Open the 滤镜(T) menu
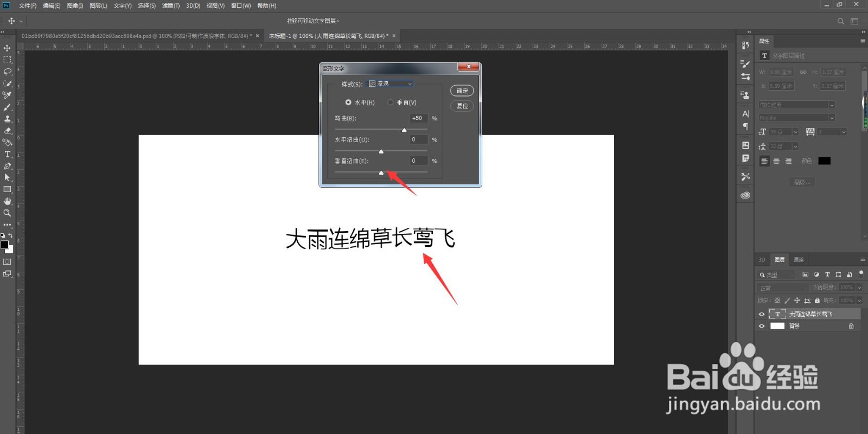This screenshot has height=434, width=868. pos(171,5)
